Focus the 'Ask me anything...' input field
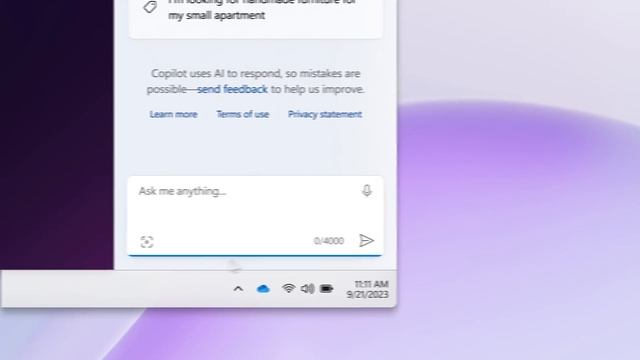The height and width of the screenshot is (360, 640). click(256, 216)
